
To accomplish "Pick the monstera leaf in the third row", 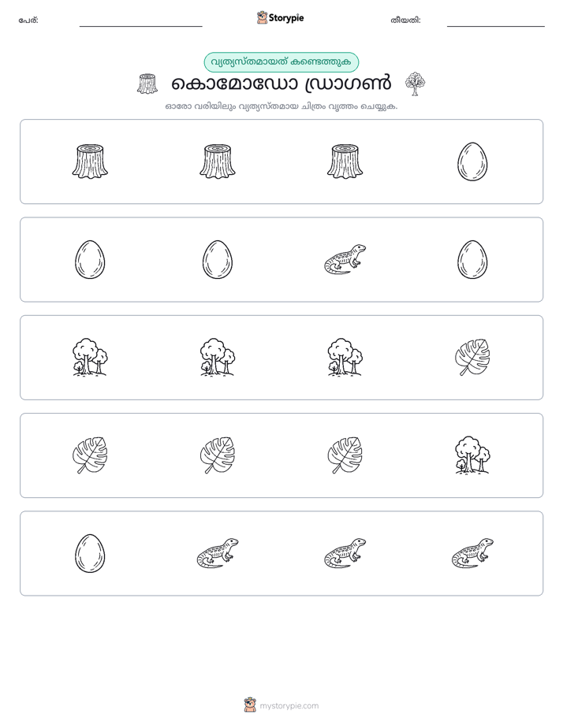I will 472,357.
